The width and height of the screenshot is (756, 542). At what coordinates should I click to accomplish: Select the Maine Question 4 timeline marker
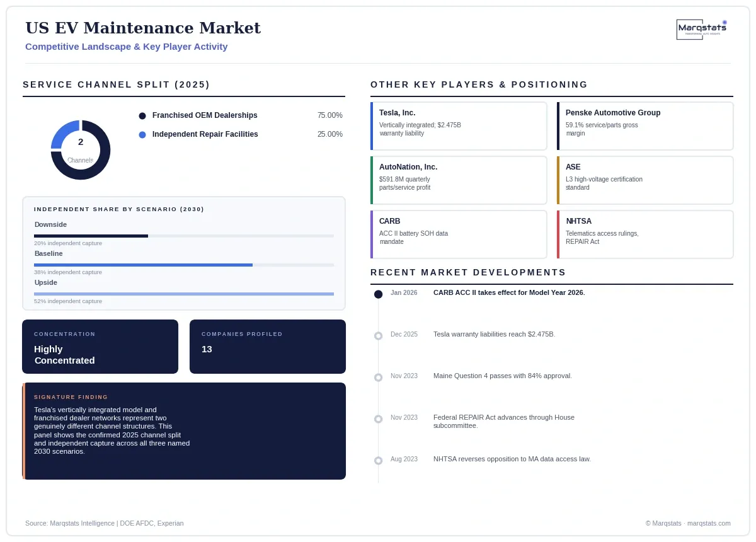click(378, 378)
